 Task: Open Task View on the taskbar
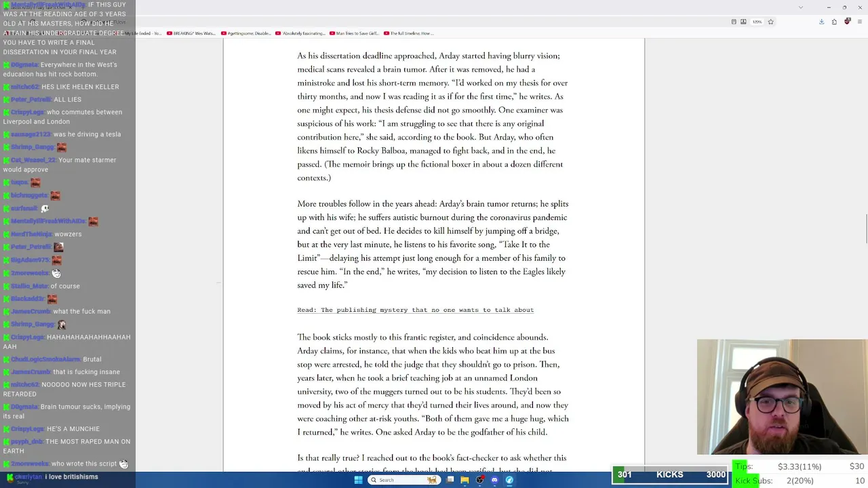coord(450,480)
